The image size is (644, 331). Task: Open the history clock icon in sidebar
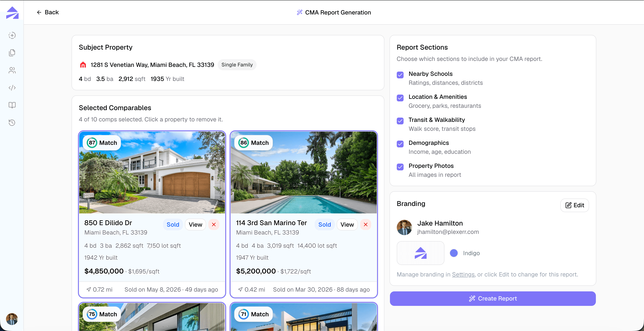tap(12, 122)
